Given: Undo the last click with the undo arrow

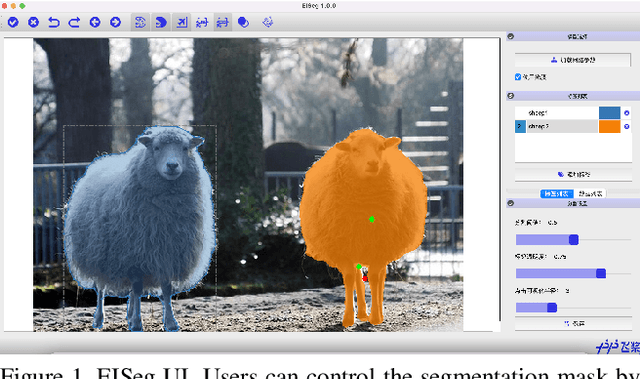Looking at the screenshot, I should tap(54, 22).
